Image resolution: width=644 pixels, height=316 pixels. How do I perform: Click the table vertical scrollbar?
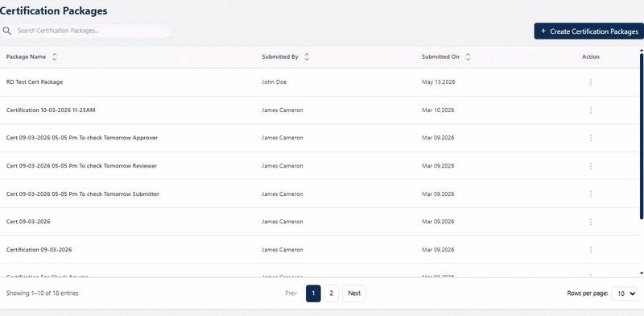tap(642, 135)
